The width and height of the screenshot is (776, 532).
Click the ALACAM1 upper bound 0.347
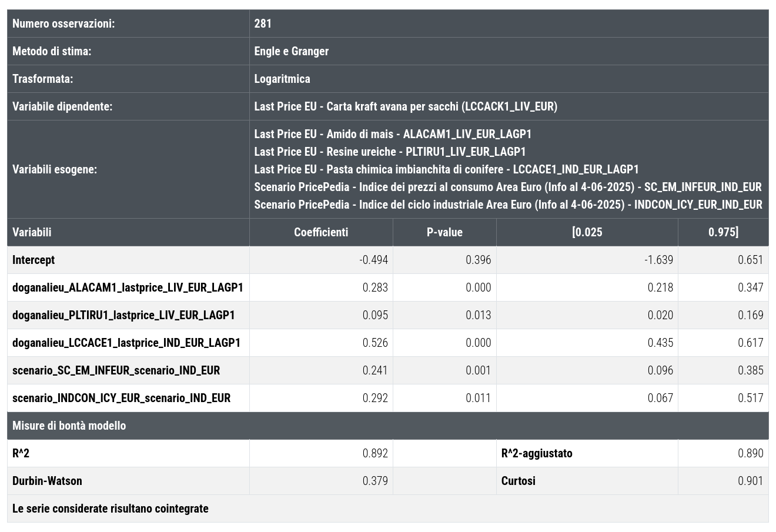pyautogui.click(x=751, y=287)
